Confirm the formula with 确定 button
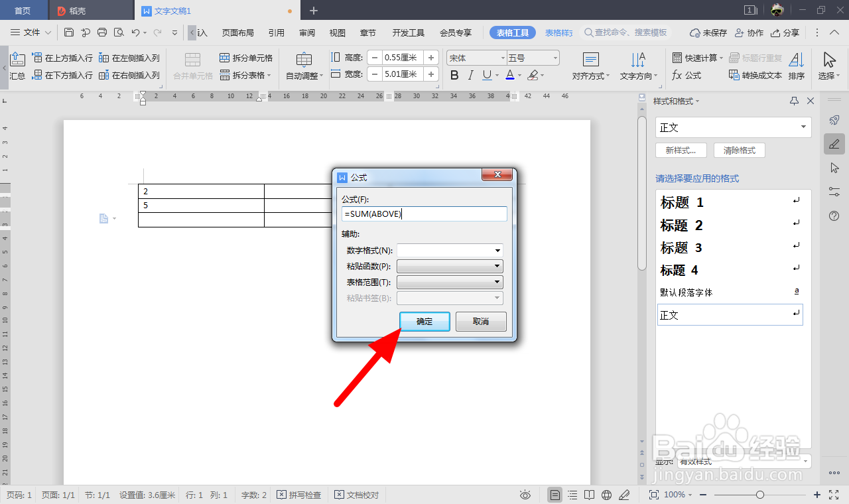Image resolution: width=849 pixels, height=504 pixels. pos(424,322)
